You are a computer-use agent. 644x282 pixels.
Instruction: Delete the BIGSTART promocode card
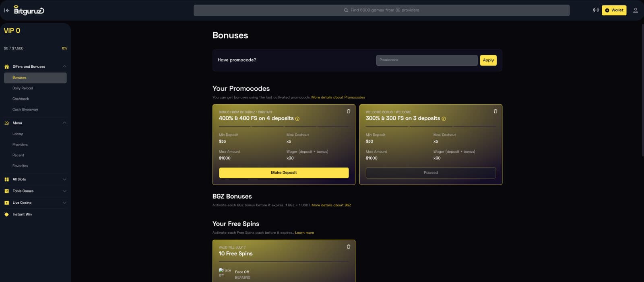tap(349, 111)
